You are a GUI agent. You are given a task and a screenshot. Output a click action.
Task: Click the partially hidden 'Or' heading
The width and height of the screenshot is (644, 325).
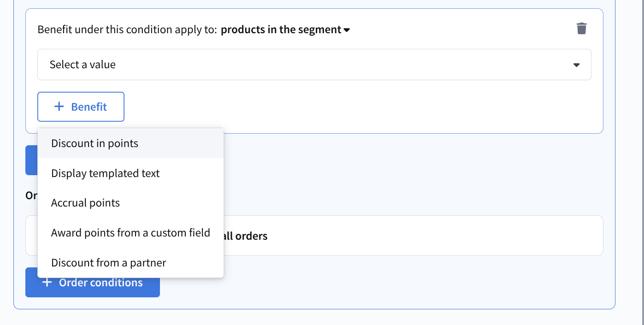31,195
